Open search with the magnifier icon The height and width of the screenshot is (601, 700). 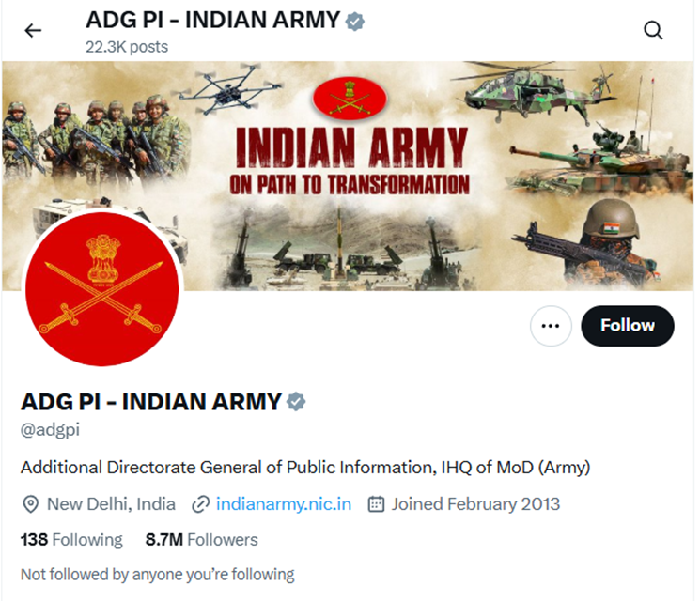[x=653, y=31]
